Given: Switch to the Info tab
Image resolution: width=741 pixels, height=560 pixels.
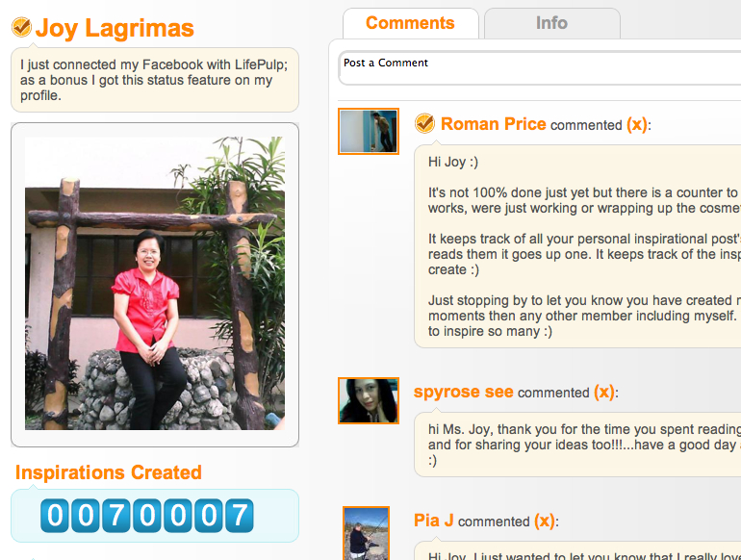Looking at the screenshot, I should point(552,23).
